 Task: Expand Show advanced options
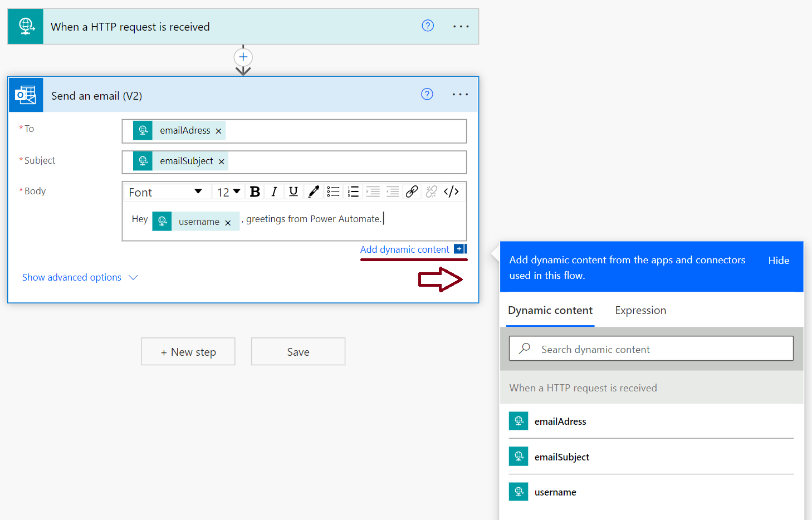[80, 277]
